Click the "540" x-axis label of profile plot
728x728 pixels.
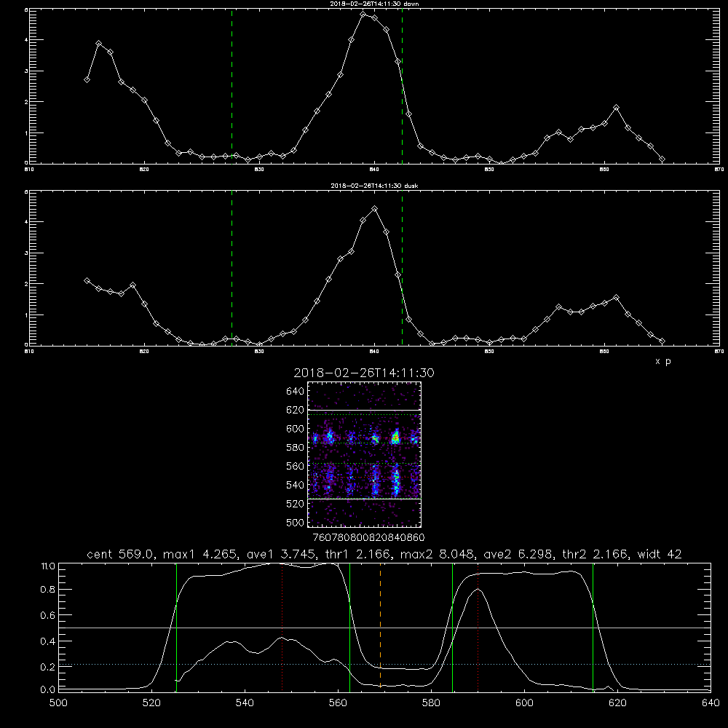[x=245, y=703]
